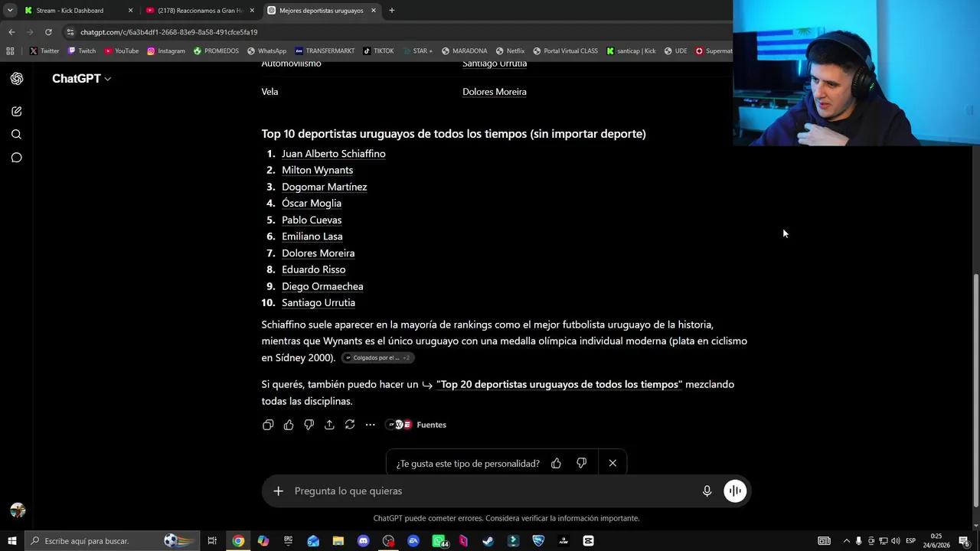The width and height of the screenshot is (980, 551).
Task: Open the Emiliano Lasa link
Action: point(312,236)
